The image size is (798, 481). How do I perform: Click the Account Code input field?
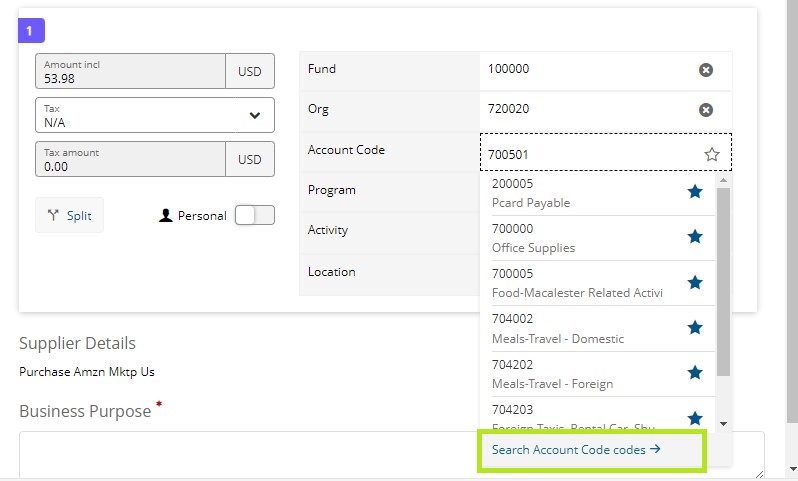(590, 154)
